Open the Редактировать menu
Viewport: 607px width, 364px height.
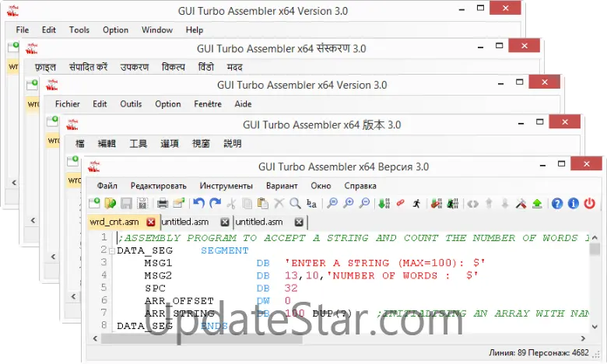pyautogui.click(x=158, y=186)
